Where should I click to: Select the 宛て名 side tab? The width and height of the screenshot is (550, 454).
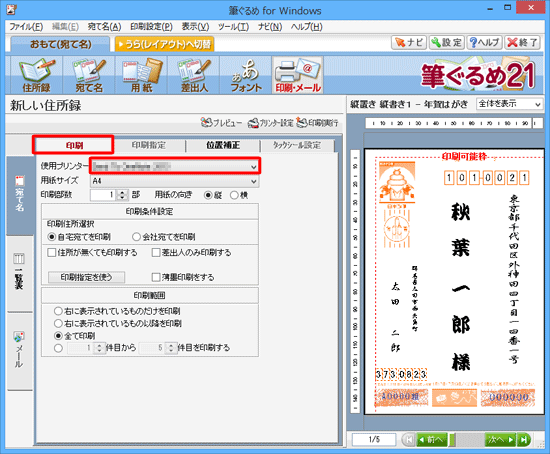[20, 195]
